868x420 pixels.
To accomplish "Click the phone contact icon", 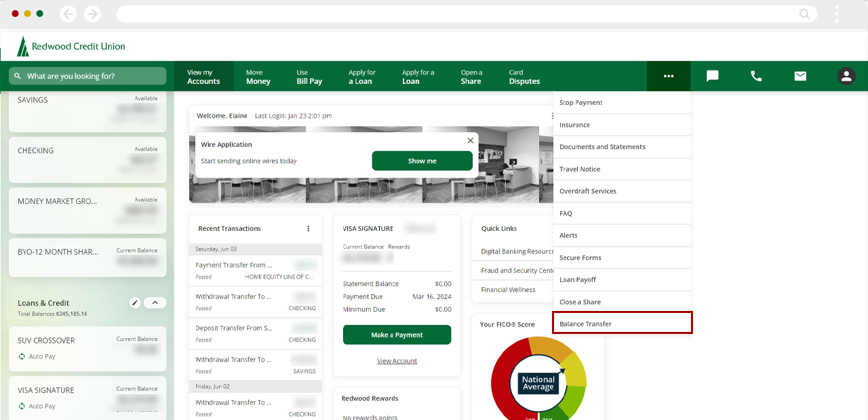I will [x=756, y=76].
